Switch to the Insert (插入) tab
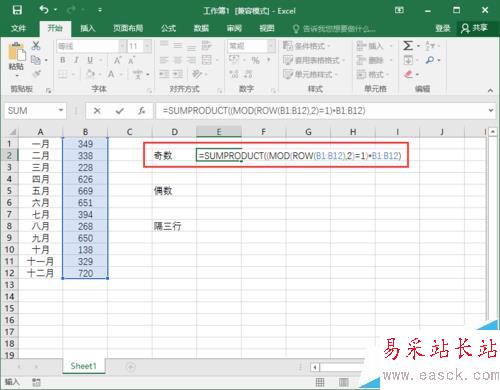 88,28
